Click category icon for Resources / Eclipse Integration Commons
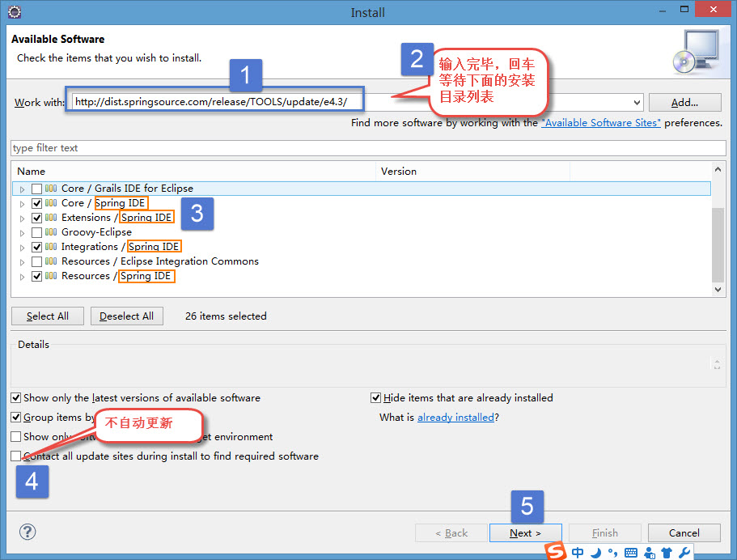 (51, 261)
